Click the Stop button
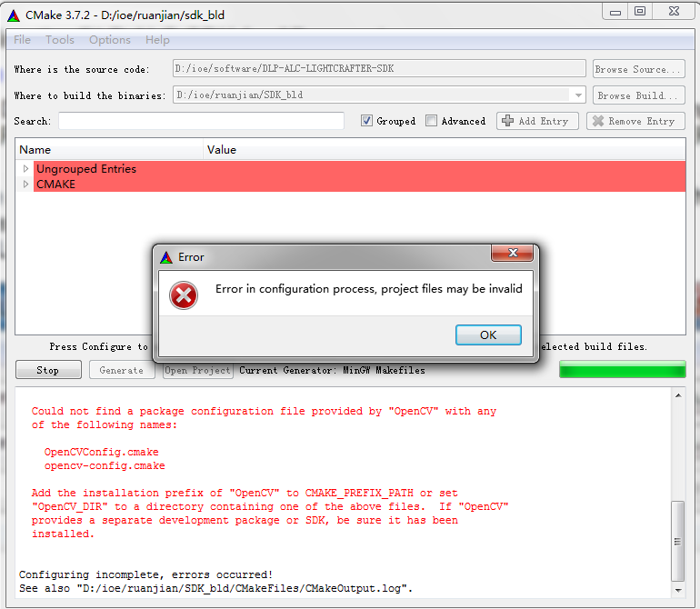The image size is (700, 609). tap(48, 370)
